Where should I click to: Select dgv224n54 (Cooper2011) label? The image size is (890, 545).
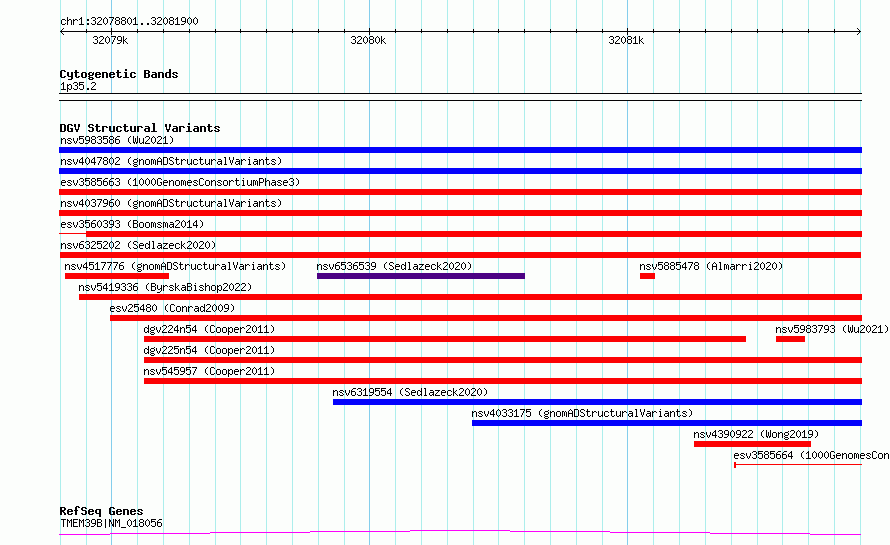coord(209,329)
